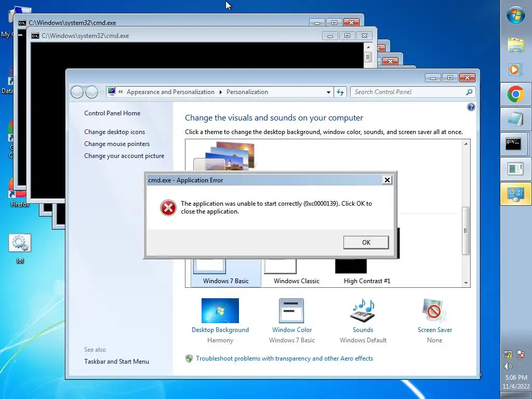The height and width of the screenshot is (399, 532).
Task: Click the Search Control Panel field
Action: tap(409, 92)
